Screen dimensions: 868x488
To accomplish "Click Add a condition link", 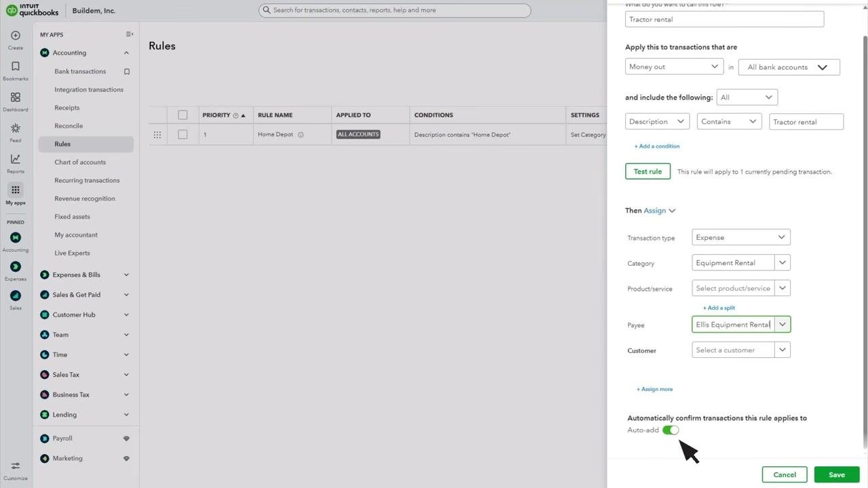I will click(x=657, y=146).
